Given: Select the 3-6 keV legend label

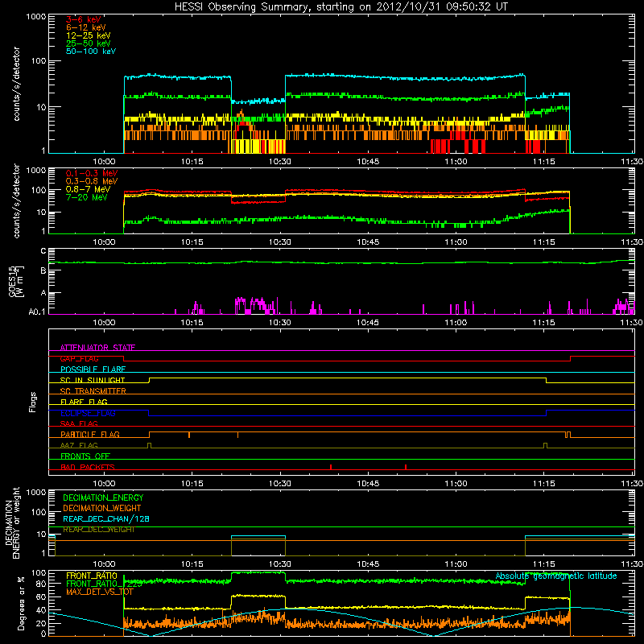Looking at the screenshot, I should pyautogui.click(x=83, y=19).
